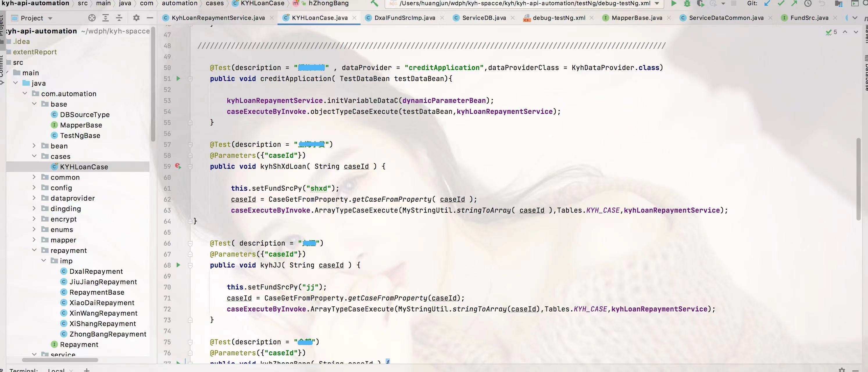Click the Git update project blue arrow

coord(767,3)
